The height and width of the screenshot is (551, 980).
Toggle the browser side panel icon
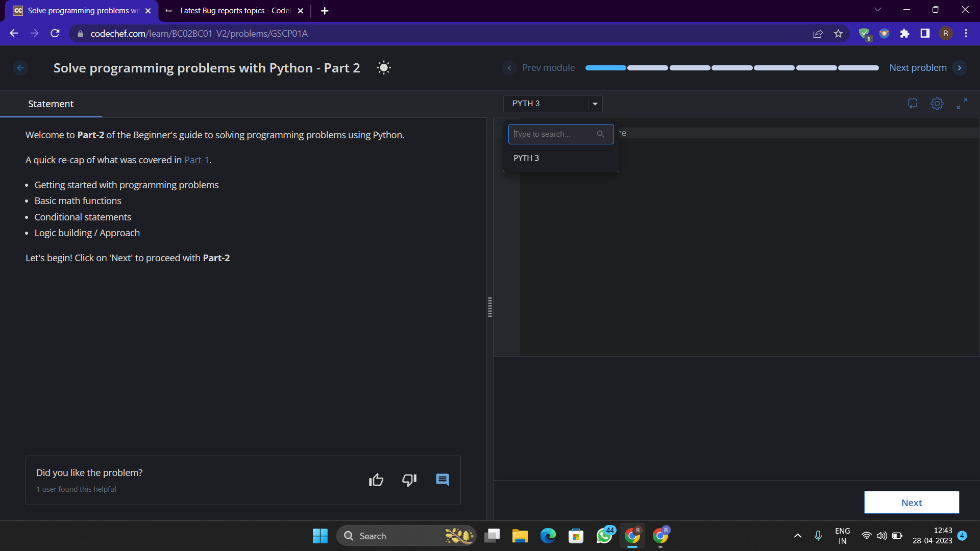[x=925, y=34]
